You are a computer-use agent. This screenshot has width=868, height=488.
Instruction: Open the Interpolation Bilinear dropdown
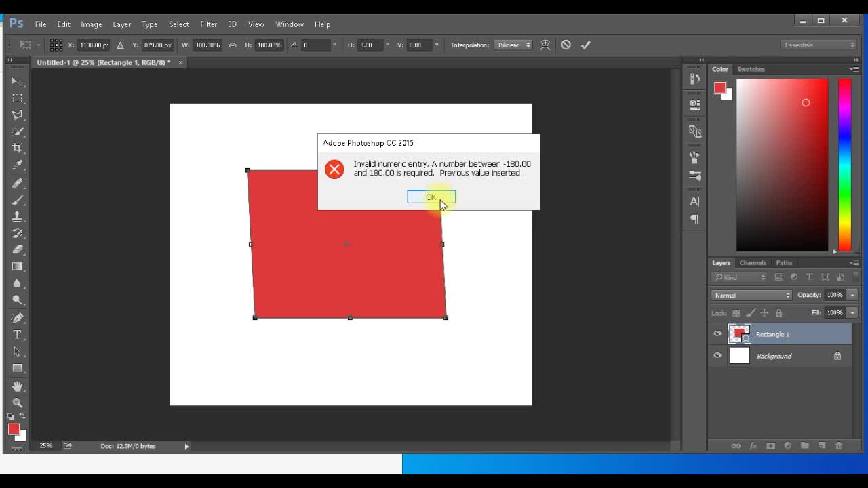pyautogui.click(x=513, y=45)
